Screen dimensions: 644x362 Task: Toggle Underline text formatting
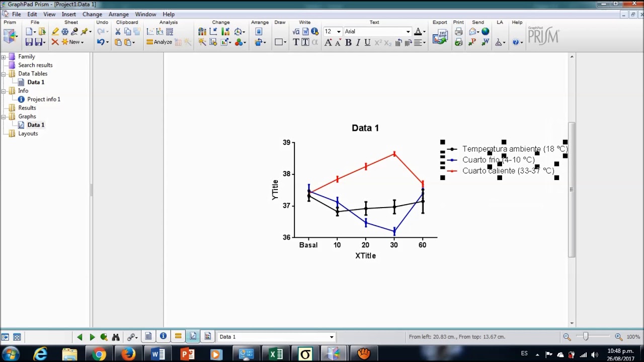(367, 43)
